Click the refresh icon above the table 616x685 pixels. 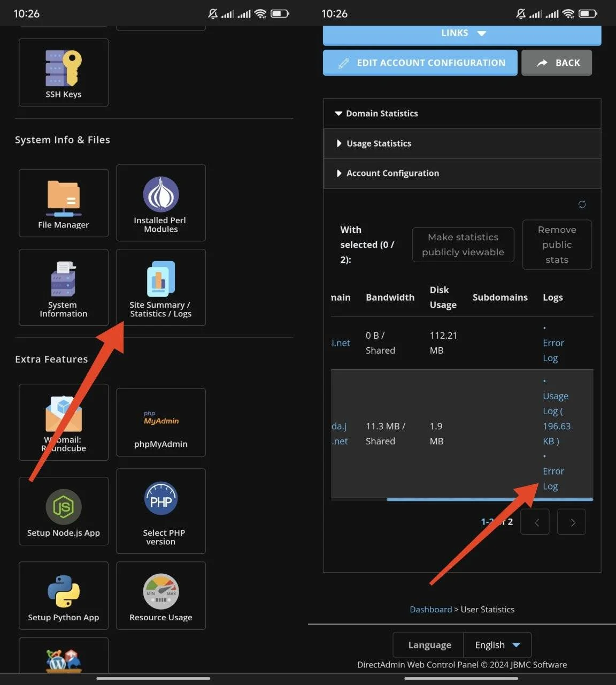click(582, 204)
